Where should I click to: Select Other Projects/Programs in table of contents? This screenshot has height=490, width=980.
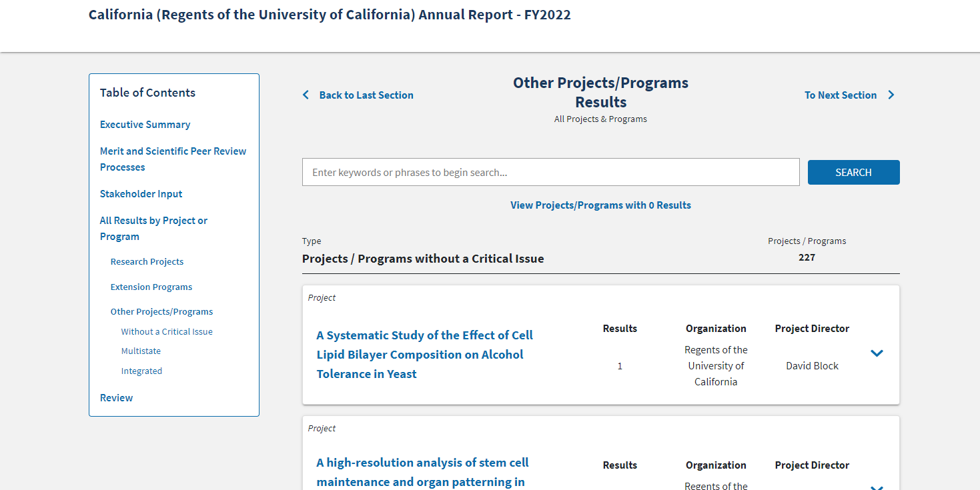point(161,312)
